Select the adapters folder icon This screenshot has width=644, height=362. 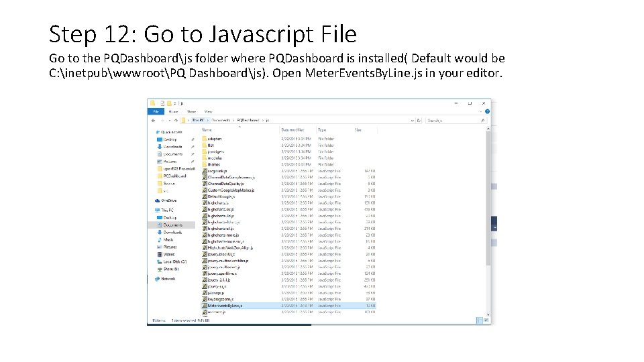[204, 139]
